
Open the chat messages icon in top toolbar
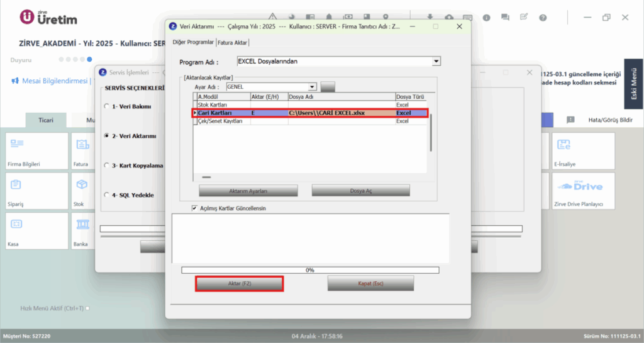[x=505, y=18]
